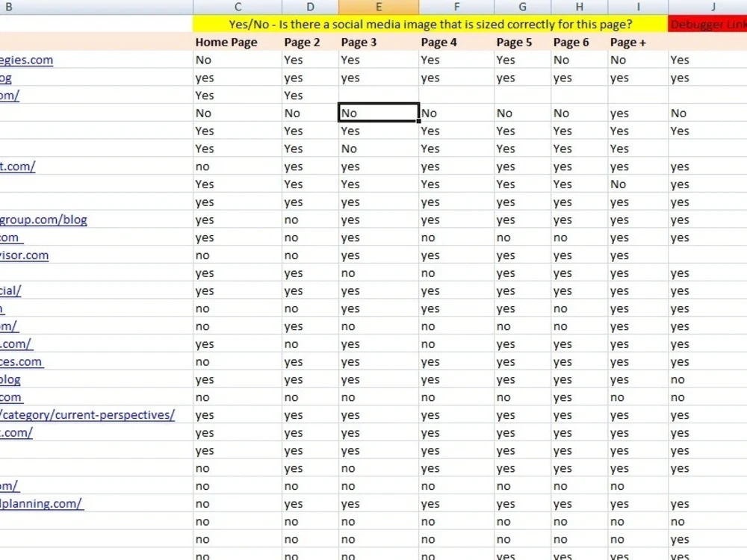Select column J header

[x=708, y=7]
